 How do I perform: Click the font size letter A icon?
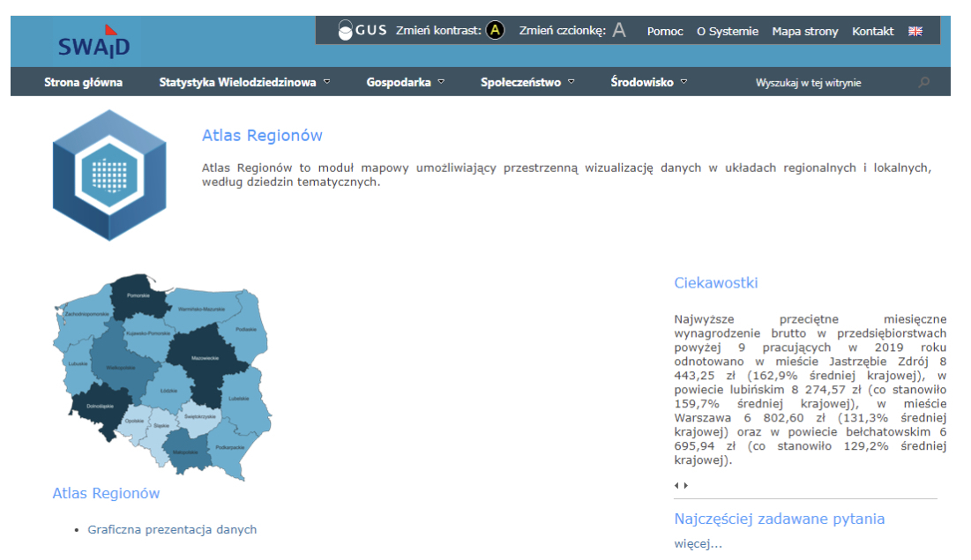(x=619, y=31)
